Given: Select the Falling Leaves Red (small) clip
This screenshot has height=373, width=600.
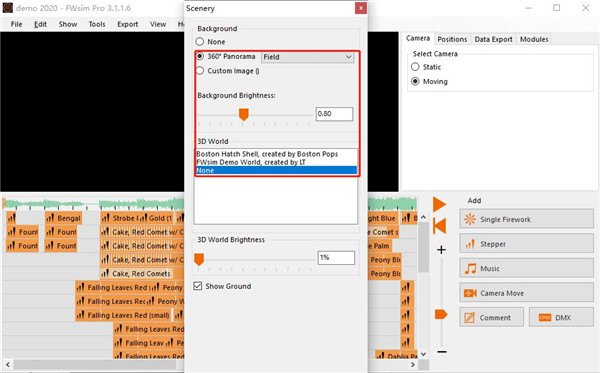Looking at the screenshot, I should [124, 315].
